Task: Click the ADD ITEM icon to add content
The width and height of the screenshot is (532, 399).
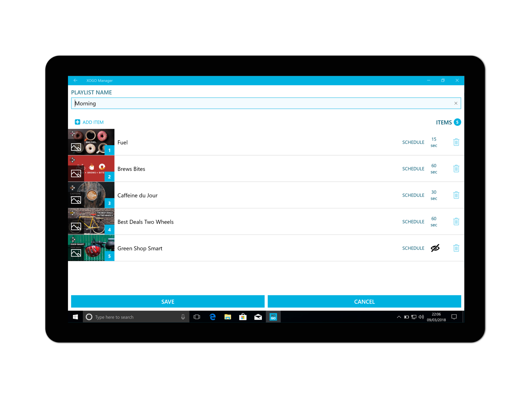Action: 77,122
